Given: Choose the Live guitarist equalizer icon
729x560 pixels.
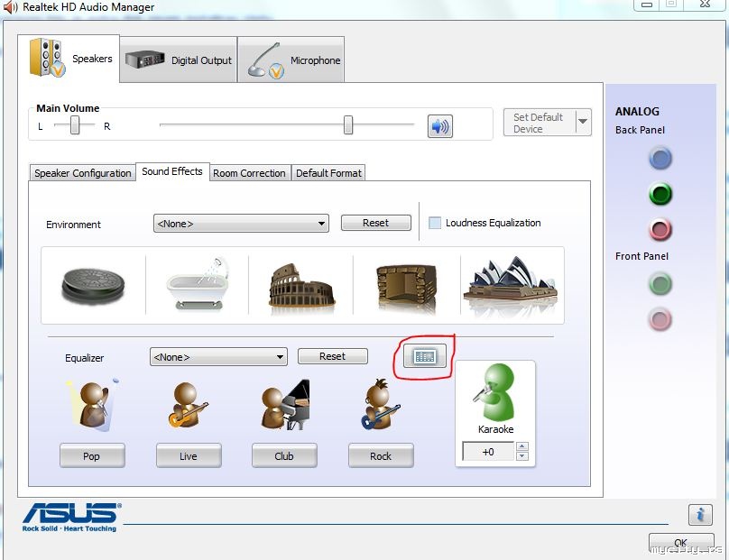Looking at the screenshot, I should click(x=189, y=405).
